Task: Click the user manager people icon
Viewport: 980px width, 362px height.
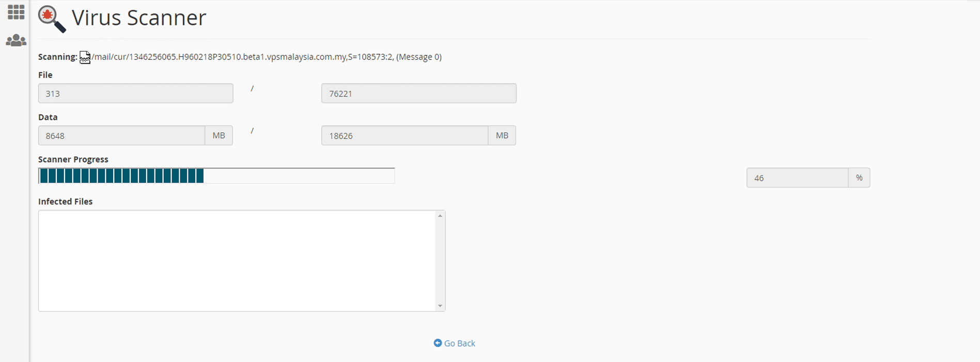Action: (16, 40)
